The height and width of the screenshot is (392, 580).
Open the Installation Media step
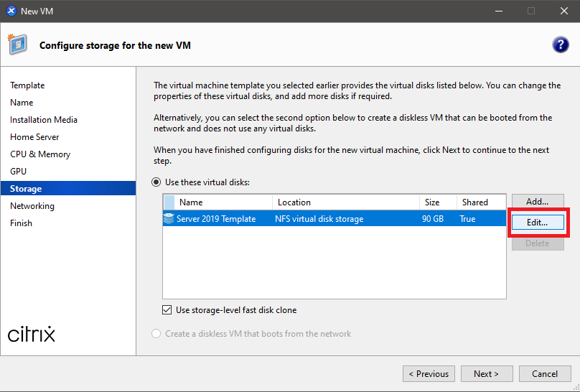(44, 120)
